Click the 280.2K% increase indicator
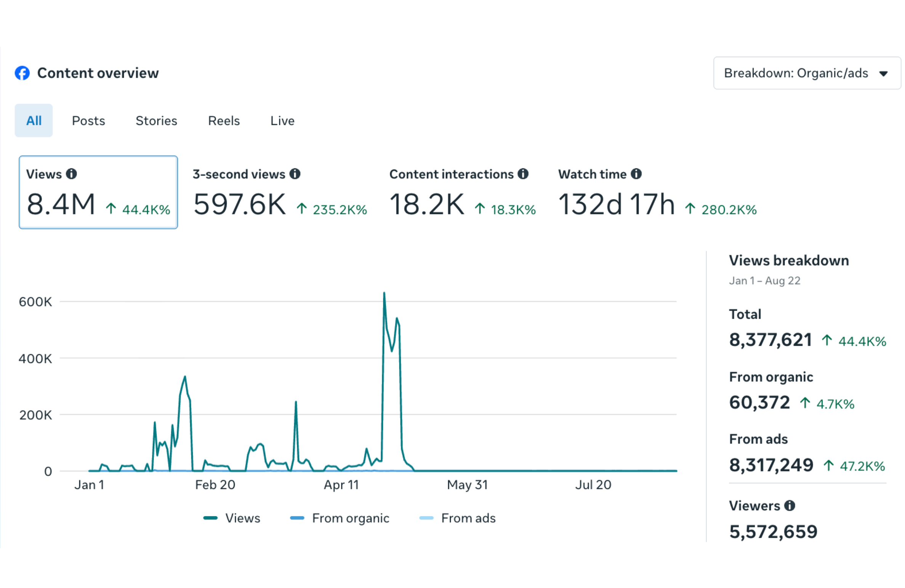Screen dimensions: 905x588 (721, 209)
